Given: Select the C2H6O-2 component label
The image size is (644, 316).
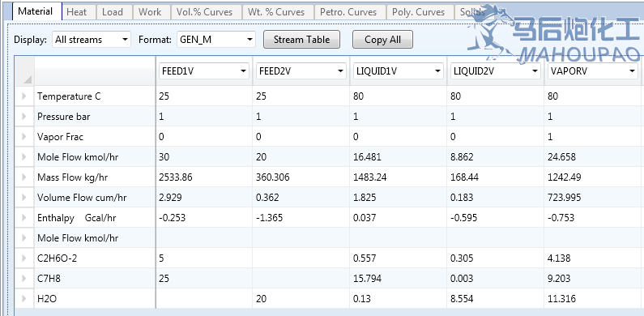Looking at the screenshot, I should (57, 258).
